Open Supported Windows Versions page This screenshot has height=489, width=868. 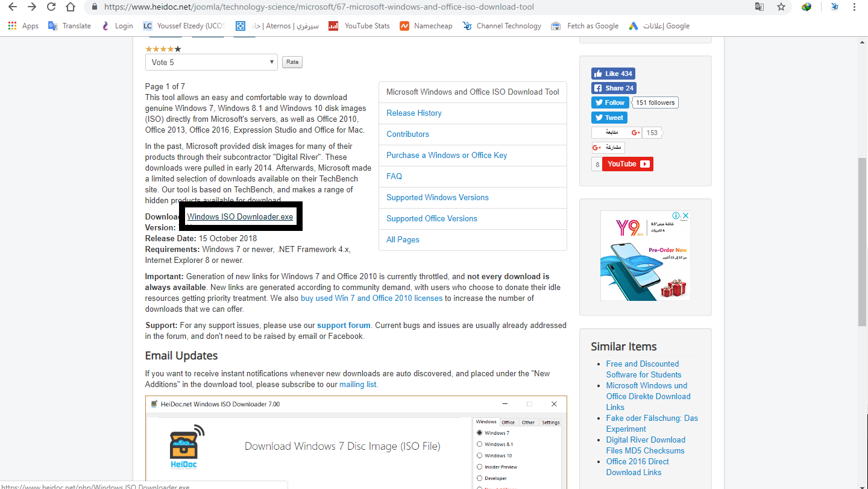point(438,197)
